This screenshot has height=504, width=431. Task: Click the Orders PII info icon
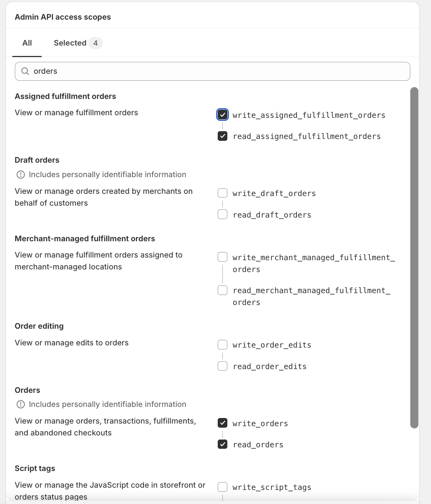click(21, 404)
